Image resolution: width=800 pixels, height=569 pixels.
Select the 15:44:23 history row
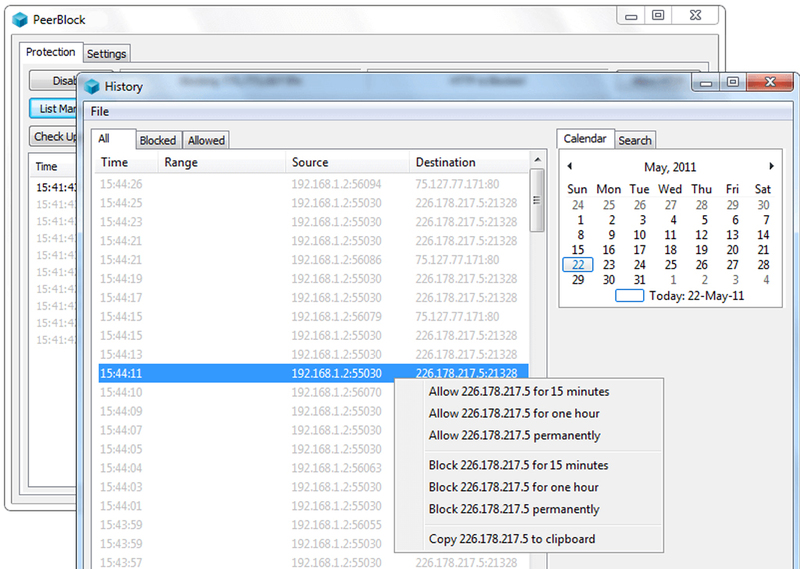(313, 221)
